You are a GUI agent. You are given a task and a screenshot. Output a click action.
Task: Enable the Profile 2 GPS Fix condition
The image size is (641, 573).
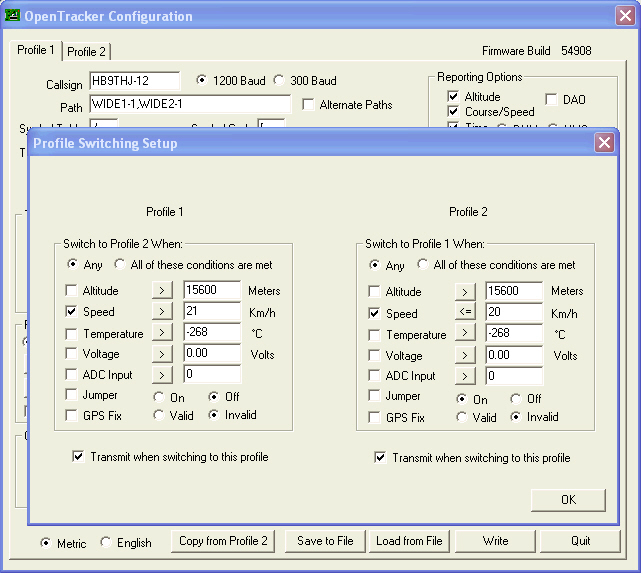[x=374, y=417]
